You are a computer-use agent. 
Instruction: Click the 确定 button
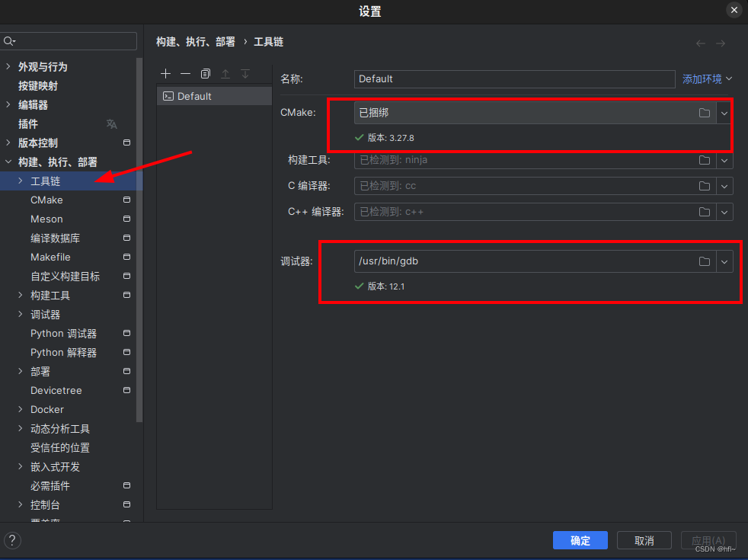pyautogui.click(x=580, y=540)
